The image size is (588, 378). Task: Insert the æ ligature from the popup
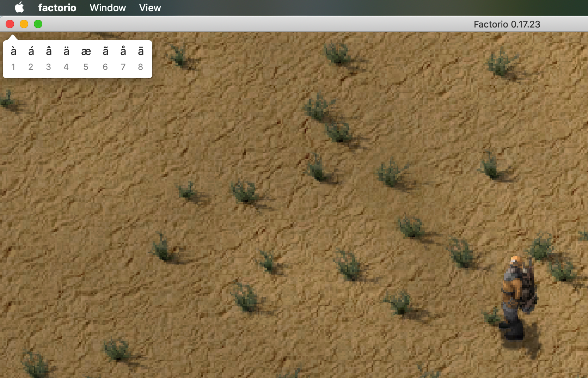click(x=86, y=52)
